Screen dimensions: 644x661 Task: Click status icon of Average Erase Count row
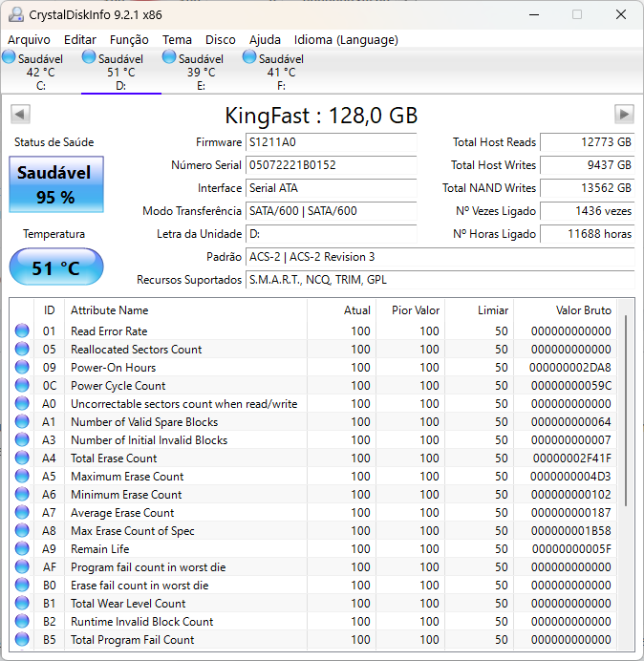tap(22, 512)
